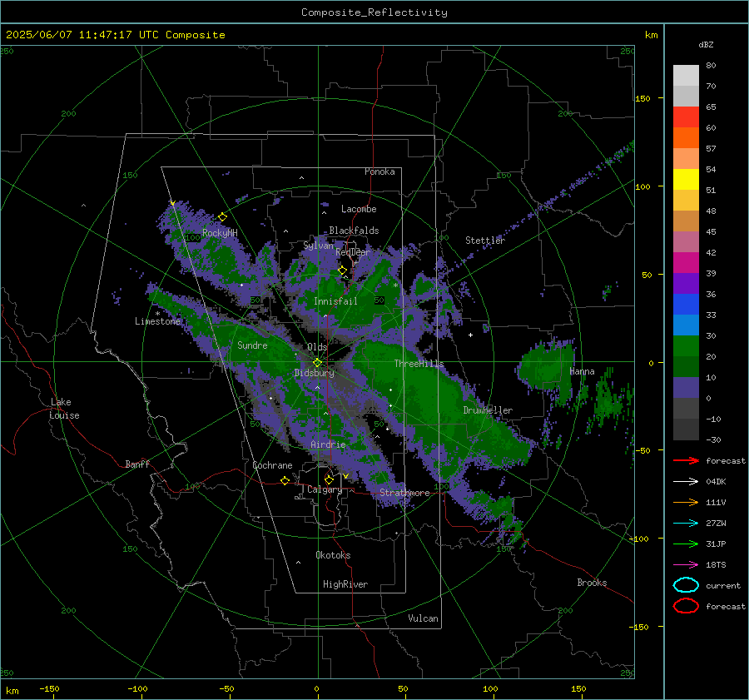Select the yellow diamond marker above Calgary
The width and height of the screenshot is (749, 700).
pyautogui.click(x=329, y=479)
